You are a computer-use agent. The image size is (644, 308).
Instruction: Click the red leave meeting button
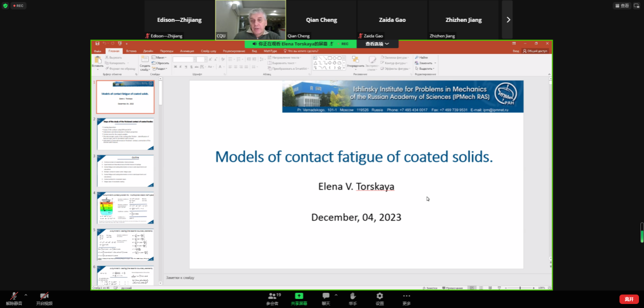click(629, 299)
